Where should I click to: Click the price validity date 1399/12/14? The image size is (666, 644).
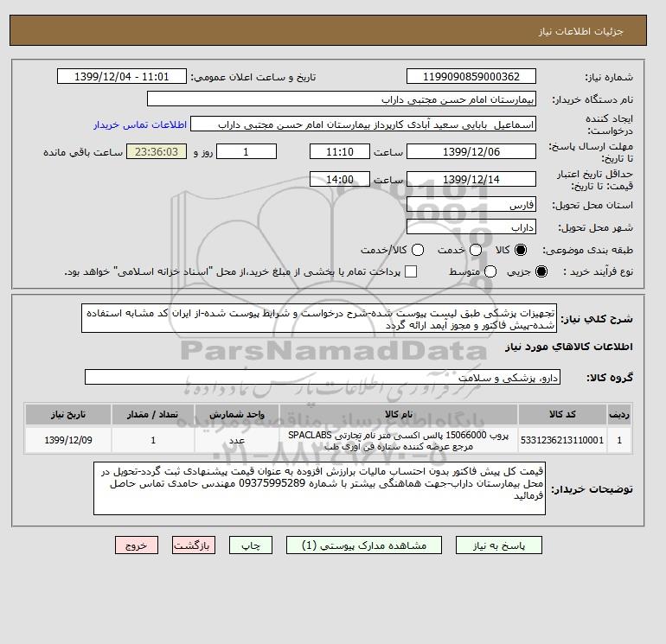coord(471,179)
